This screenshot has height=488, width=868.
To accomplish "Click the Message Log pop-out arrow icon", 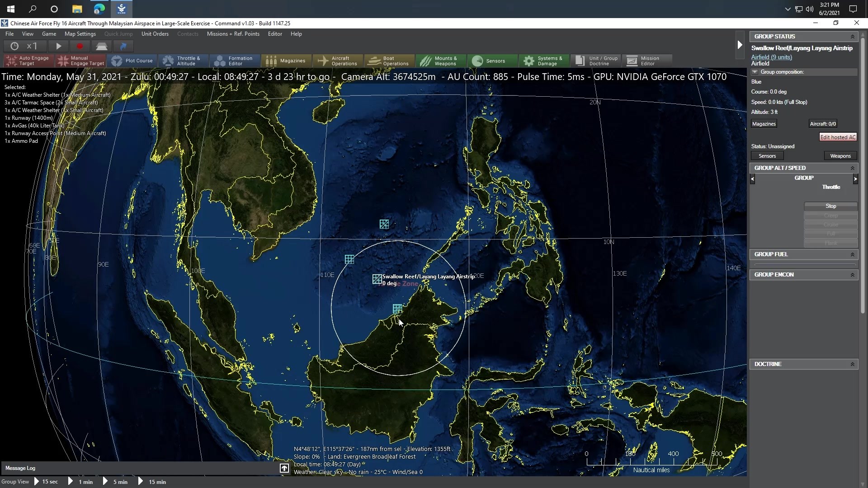I will click(x=284, y=468).
